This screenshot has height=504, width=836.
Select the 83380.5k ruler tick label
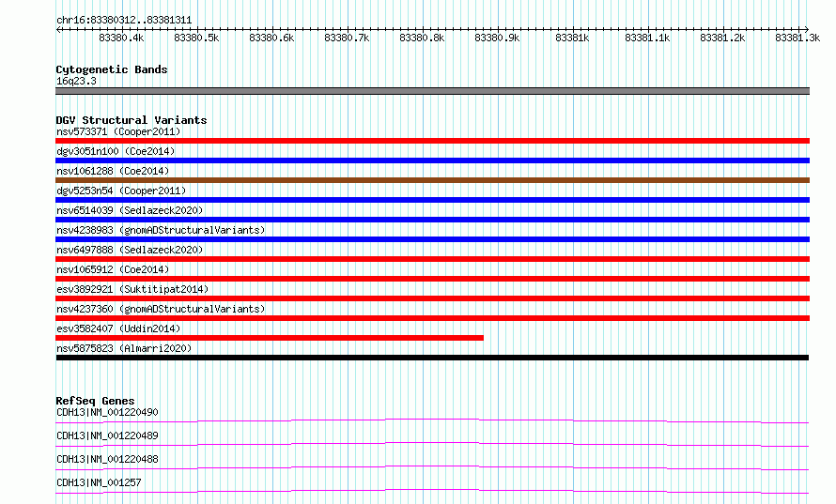point(196,38)
